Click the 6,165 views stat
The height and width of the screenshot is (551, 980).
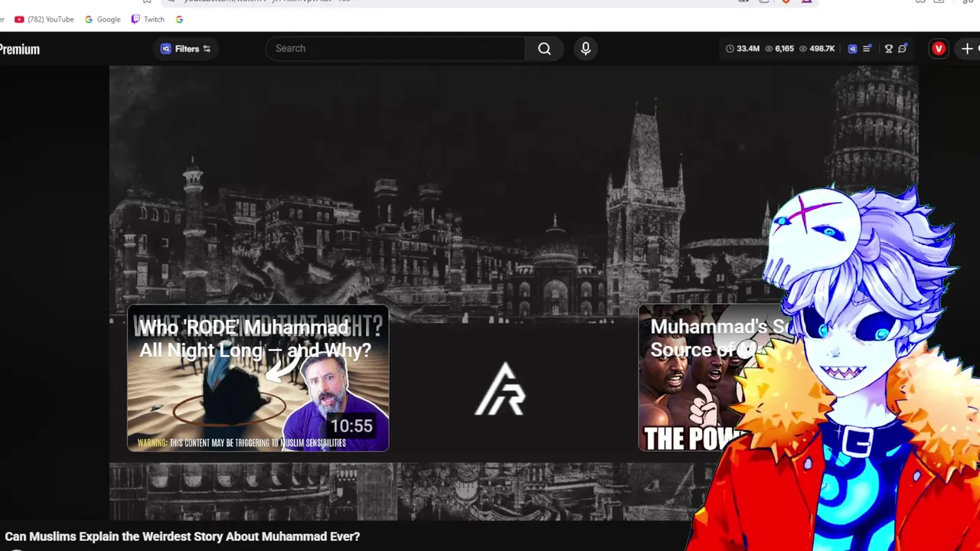[779, 48]
